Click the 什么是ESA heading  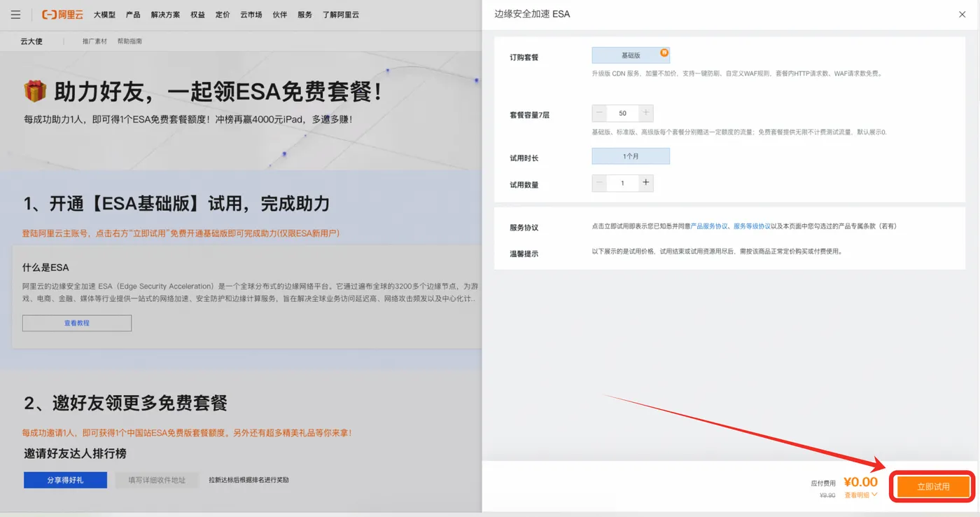[x=45, y=268]
